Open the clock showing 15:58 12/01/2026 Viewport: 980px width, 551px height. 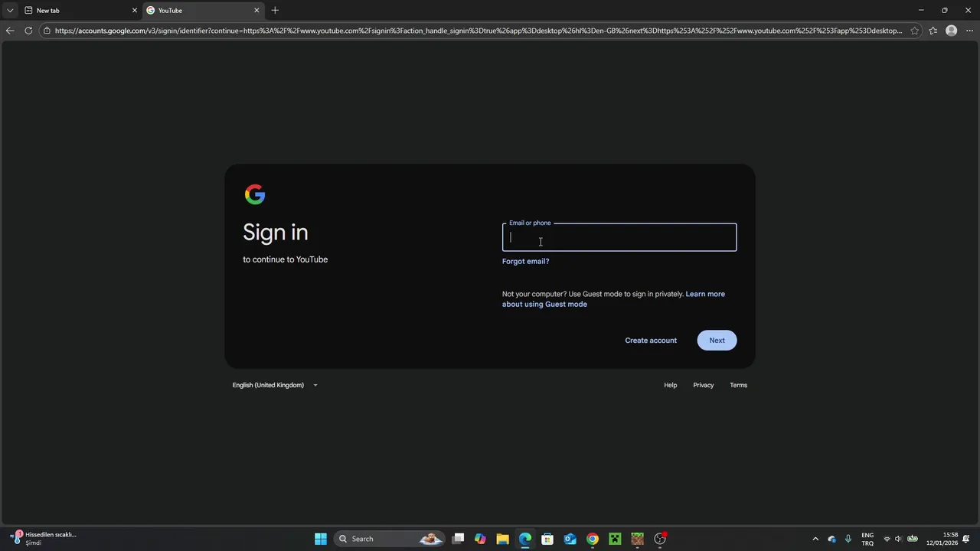[x=942, y=539]
